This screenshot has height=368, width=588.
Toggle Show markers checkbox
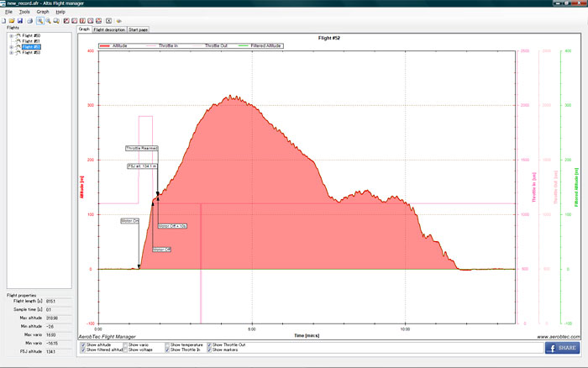click(x=209, y=350)
